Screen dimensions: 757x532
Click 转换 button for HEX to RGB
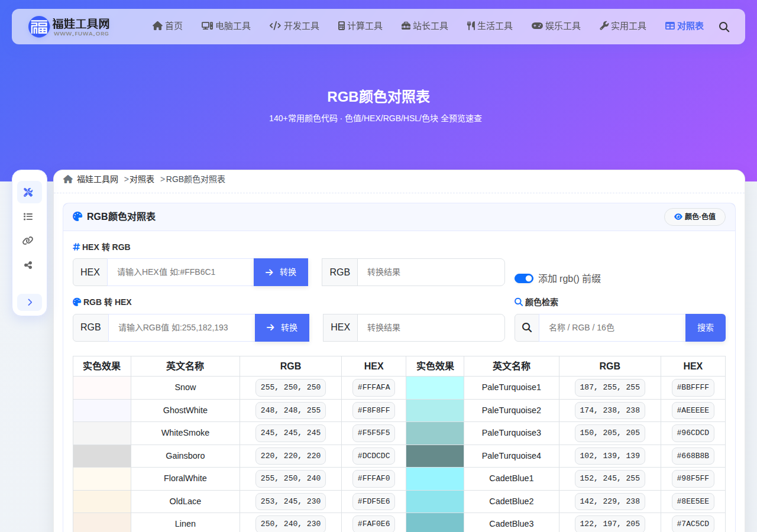pos(281,272)
